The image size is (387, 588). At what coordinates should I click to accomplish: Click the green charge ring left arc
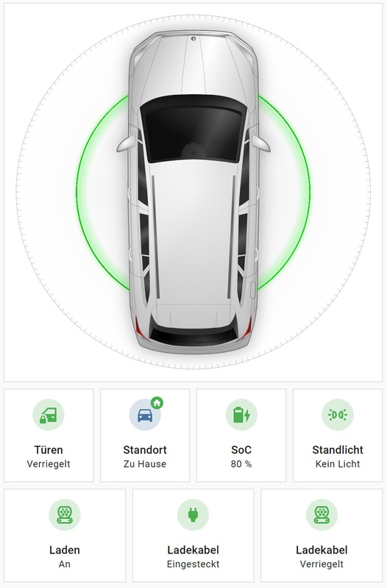tap(102, 192)
